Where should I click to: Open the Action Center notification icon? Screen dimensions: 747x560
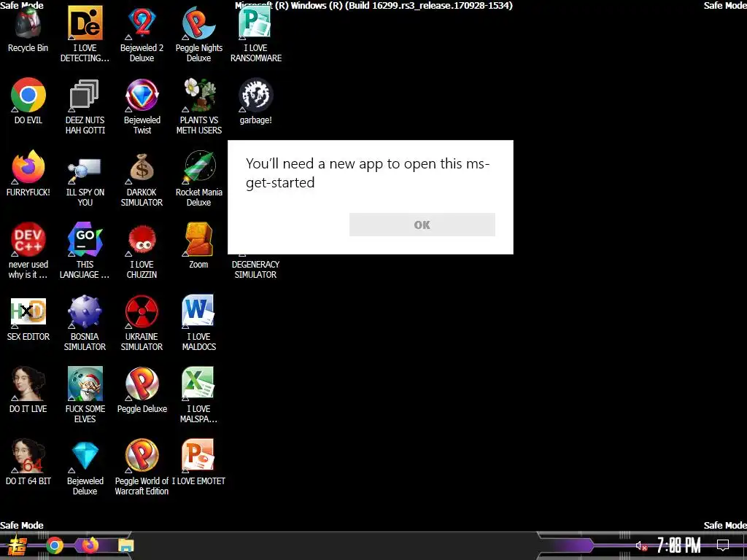point(723,545)
